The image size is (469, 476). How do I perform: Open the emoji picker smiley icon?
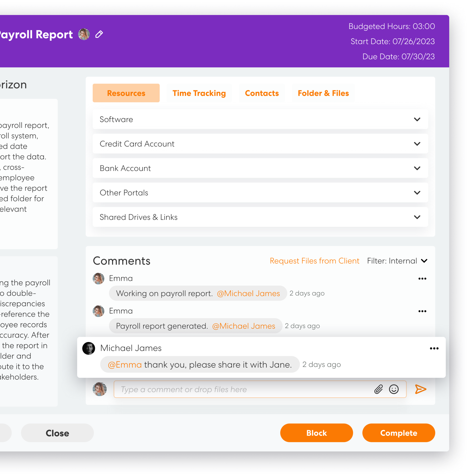point(394,389)
